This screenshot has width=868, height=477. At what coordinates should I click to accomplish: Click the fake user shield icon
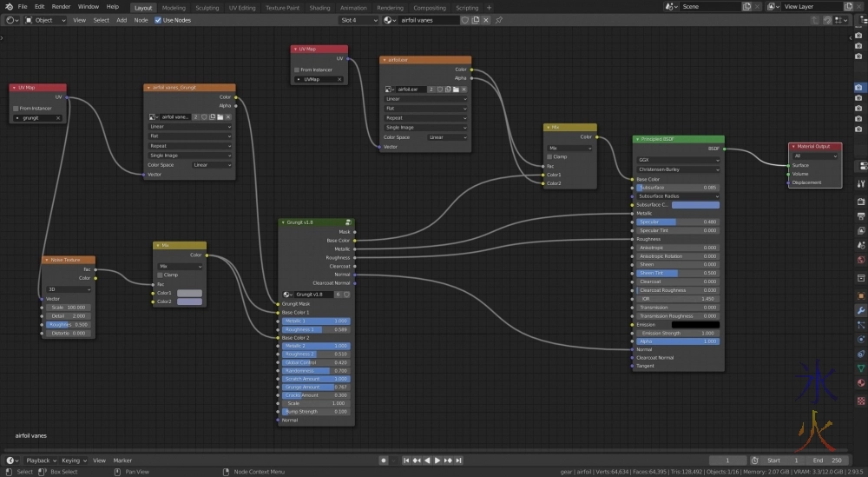(x=464, y=20)
